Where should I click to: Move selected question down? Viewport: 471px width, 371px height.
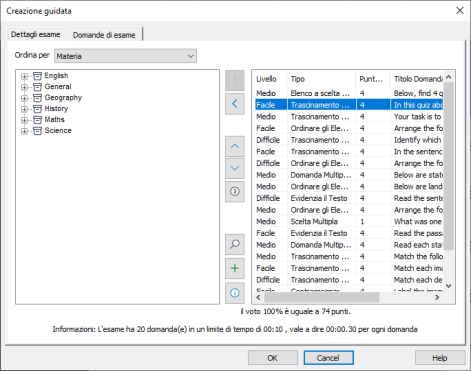235,168
